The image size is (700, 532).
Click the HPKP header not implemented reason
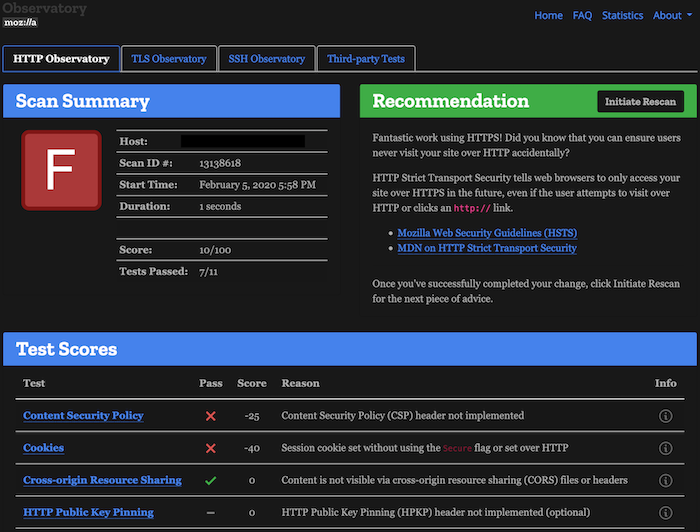pos(436,512)
